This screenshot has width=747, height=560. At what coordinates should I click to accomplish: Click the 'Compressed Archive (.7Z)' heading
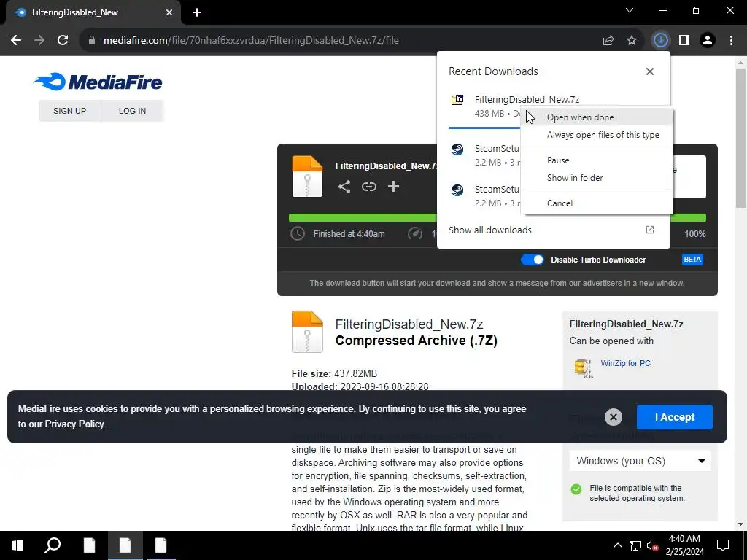tap(416, 341)
